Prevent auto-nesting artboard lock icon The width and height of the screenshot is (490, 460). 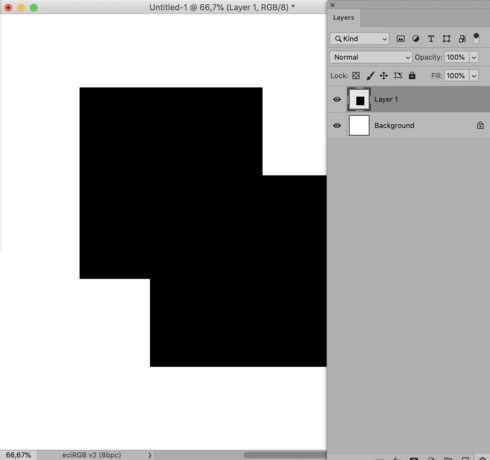click(398, 76)
